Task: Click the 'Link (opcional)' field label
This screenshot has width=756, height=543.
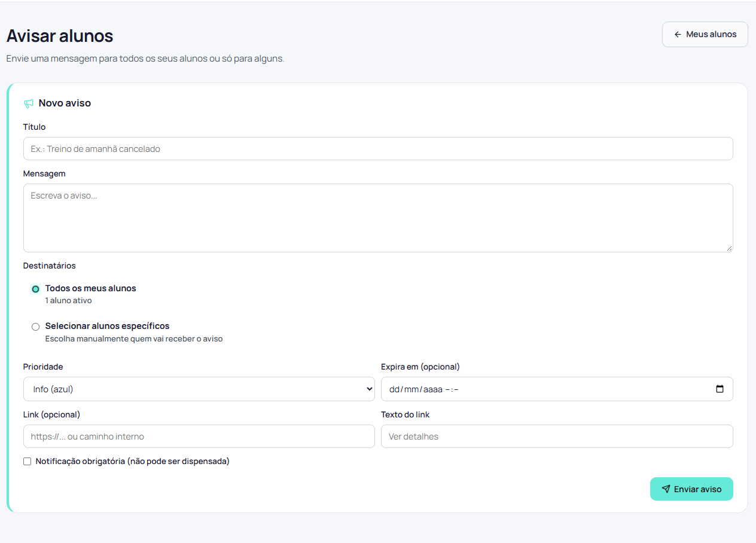Action: [51, 414]
